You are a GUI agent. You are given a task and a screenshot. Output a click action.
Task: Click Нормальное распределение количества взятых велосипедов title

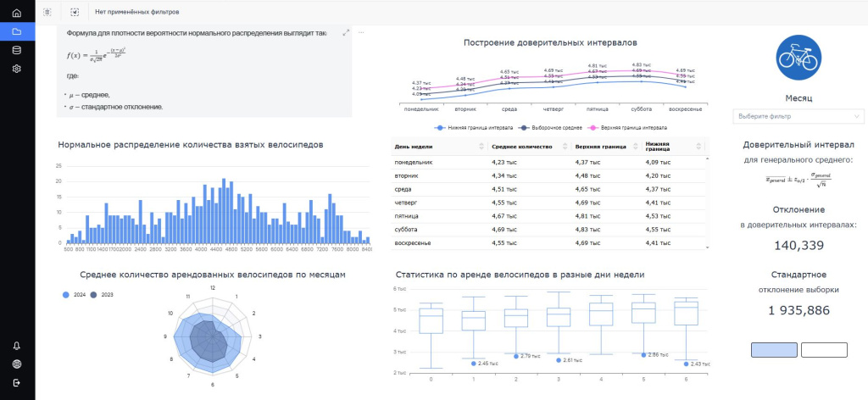(191, 145)
